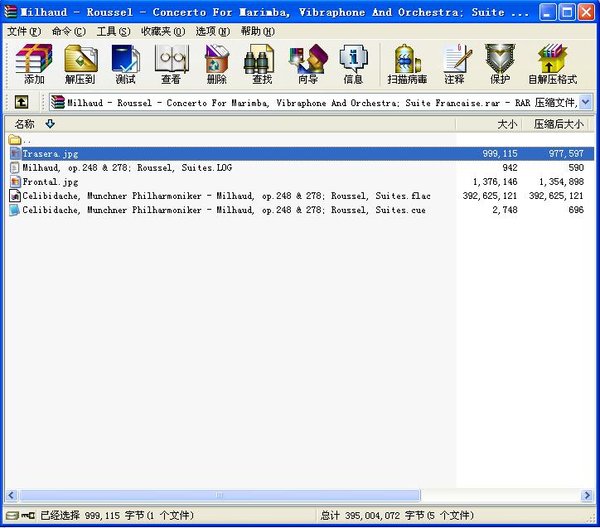
Task: Click the packed size value 696
Action: [x=576, y=210]
